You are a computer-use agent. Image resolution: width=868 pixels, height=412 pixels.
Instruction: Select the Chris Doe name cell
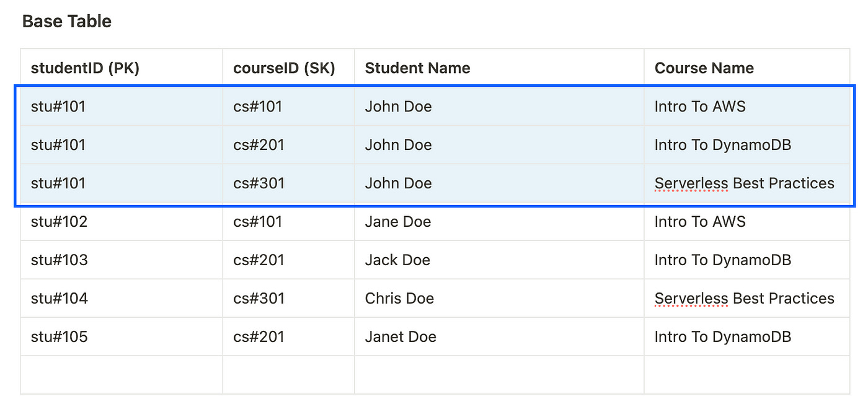pos(399,299)
